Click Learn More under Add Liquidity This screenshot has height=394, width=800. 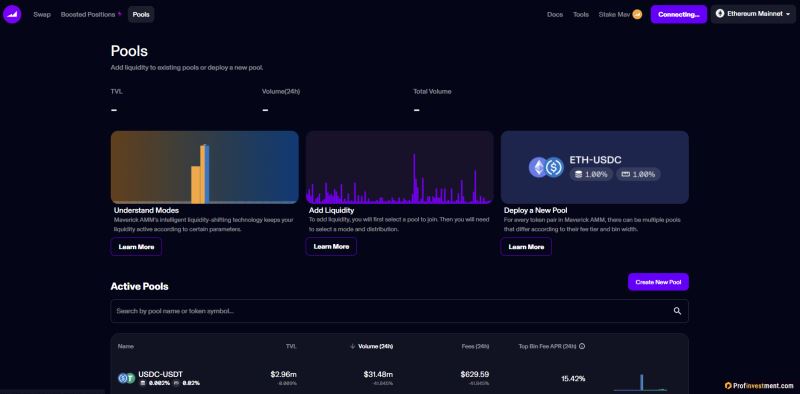pyautogui.click(x=331, y=247)
